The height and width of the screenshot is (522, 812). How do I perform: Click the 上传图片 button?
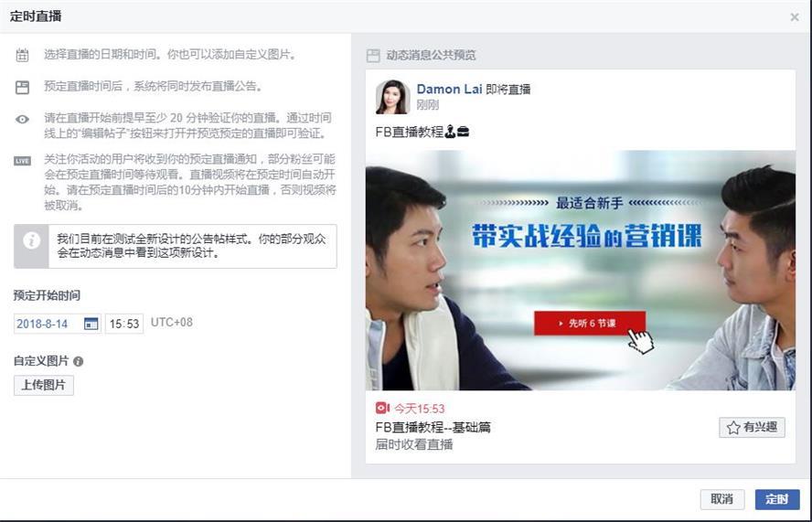coord(44,385)
